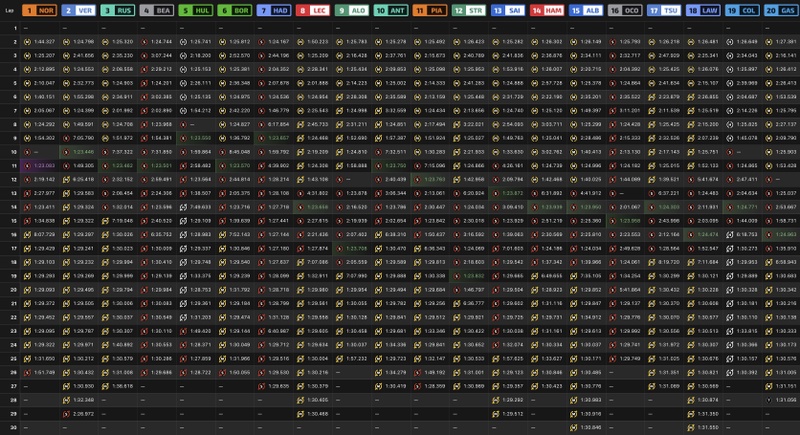The width and height of the screenshot is (800, 435).
Task: Click GAS's green lap time in lap 16
Action: coord(786,235)
